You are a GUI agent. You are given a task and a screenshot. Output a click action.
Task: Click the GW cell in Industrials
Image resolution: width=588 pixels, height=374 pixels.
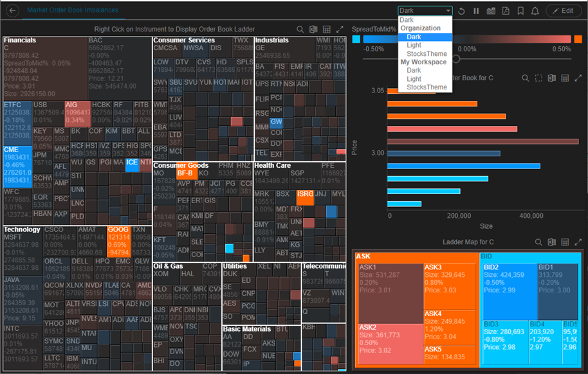[277, 123]
